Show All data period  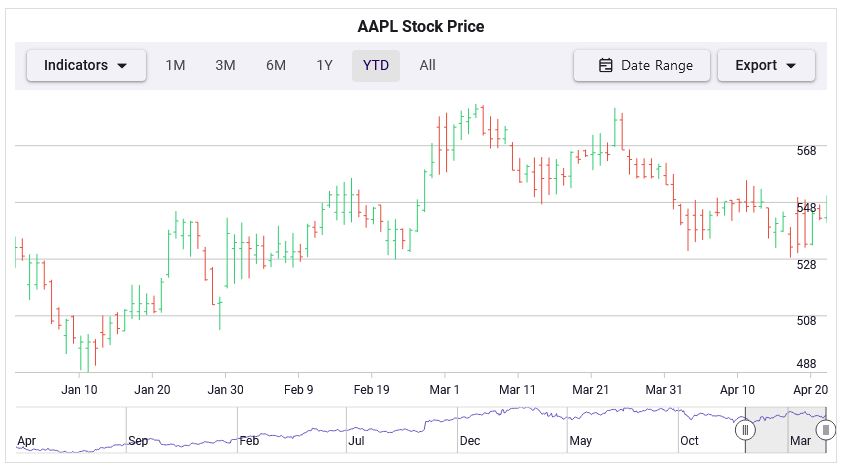pos(427,66)
